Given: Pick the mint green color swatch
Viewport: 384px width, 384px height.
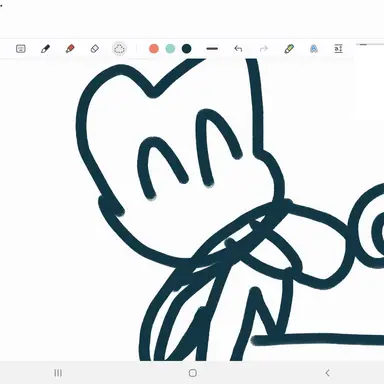Looking at the screenshot, I should pyautogui.click(x=170, y=49).
